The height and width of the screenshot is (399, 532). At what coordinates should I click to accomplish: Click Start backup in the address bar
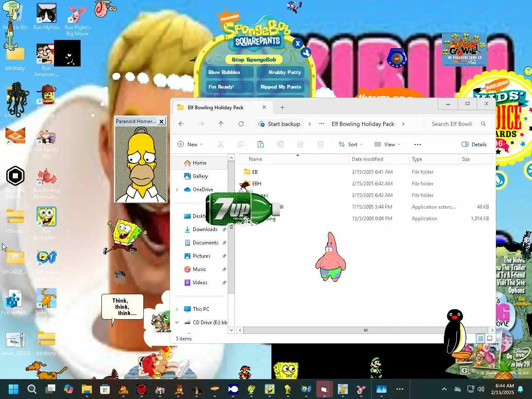click(x=279, y=124)
